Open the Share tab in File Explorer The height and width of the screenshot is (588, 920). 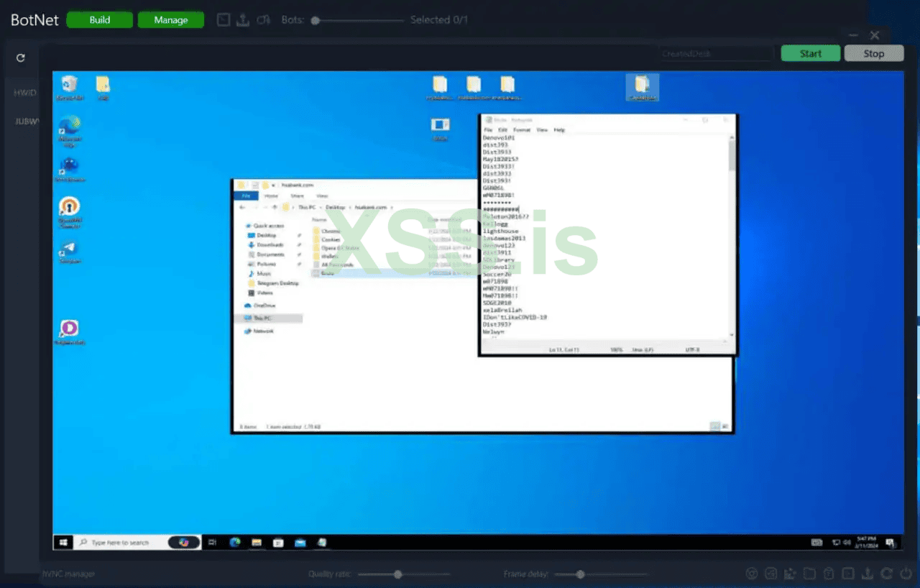coord(297,196)
